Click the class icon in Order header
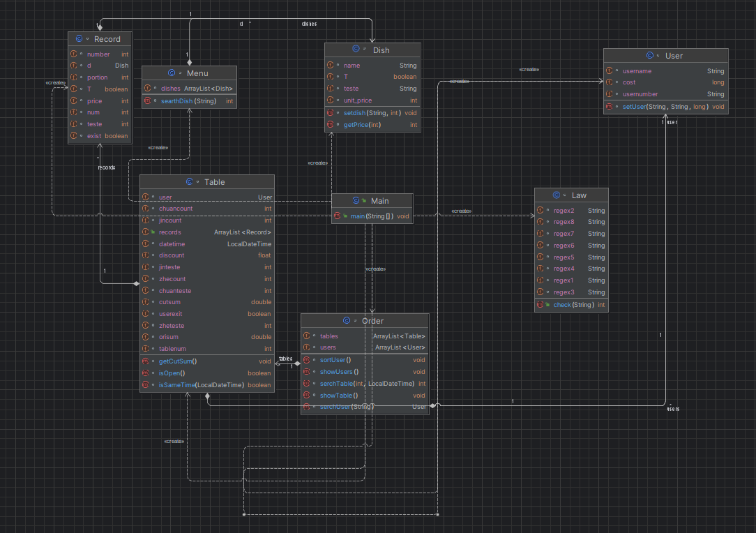756x533 pixels. coord(347,320)
